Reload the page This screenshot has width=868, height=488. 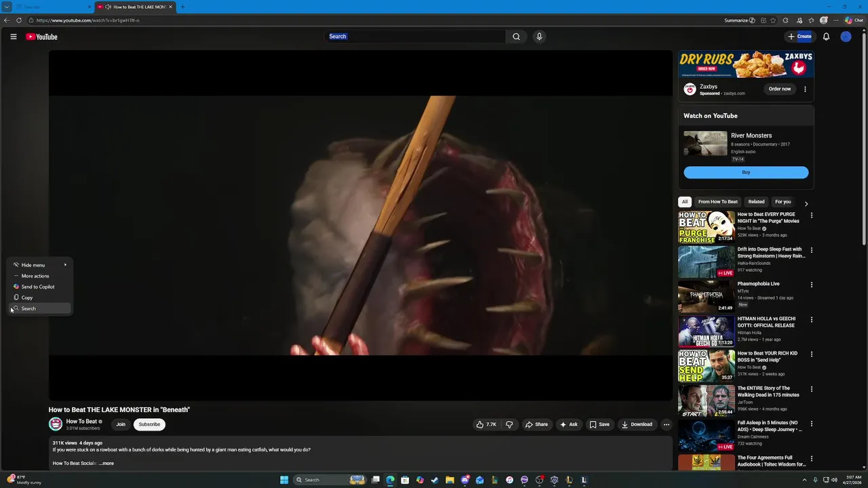19,20
